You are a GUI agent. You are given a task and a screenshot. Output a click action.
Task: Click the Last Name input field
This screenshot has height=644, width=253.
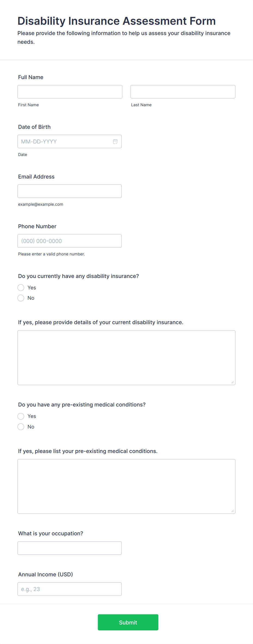click(x=183, y=92)
